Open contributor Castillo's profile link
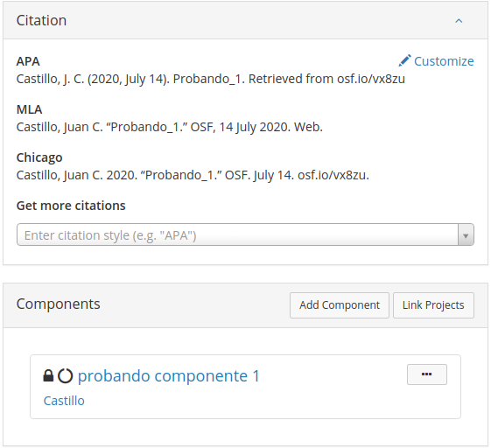Image resolution: width=491 pixels, height=448 pixels. (64, 401)
